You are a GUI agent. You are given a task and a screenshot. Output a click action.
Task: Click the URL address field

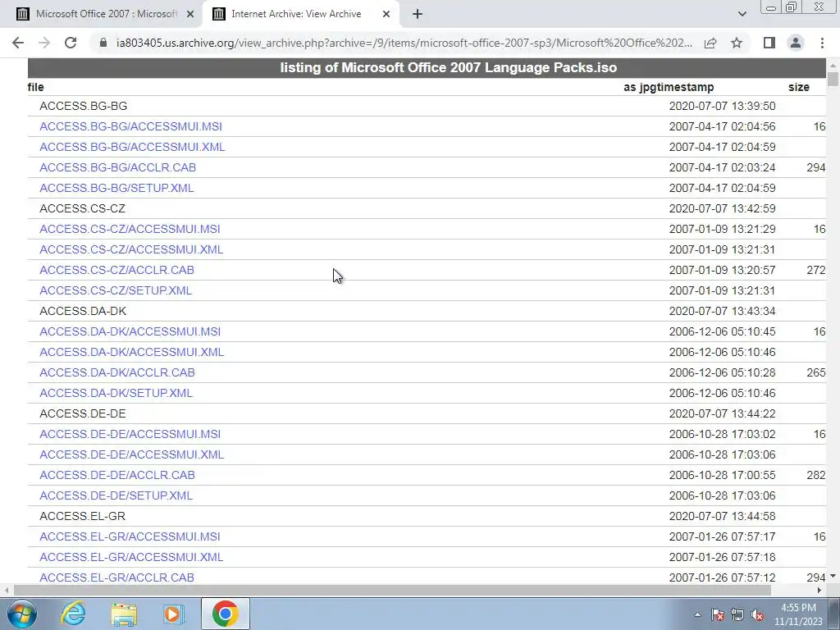point(404,43)
